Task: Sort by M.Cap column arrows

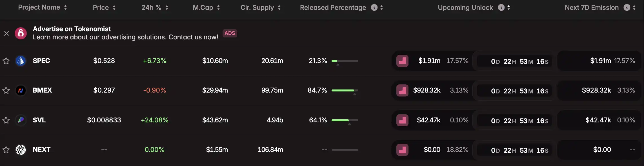Action: click(x=218, y=8)
